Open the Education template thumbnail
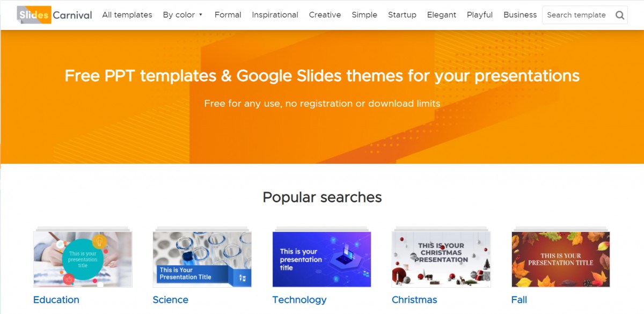This screenshot has height=314, width=644. pos(83,259)
